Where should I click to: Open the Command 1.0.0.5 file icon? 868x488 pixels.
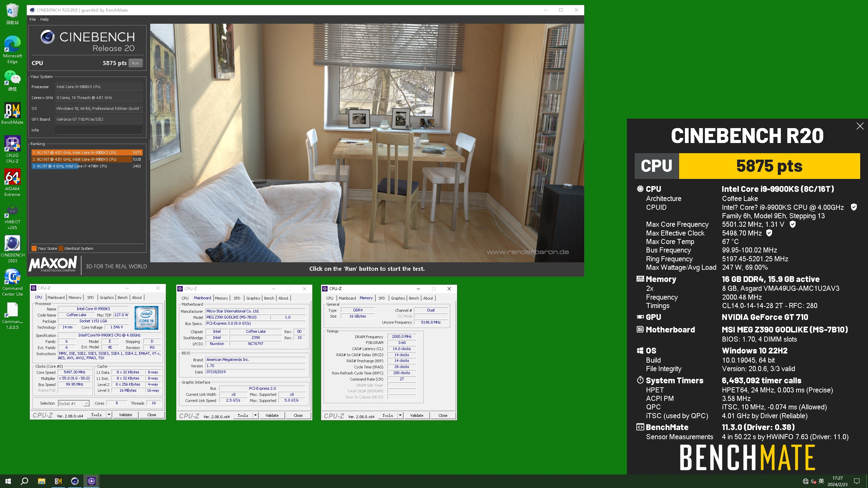(13, 316)
